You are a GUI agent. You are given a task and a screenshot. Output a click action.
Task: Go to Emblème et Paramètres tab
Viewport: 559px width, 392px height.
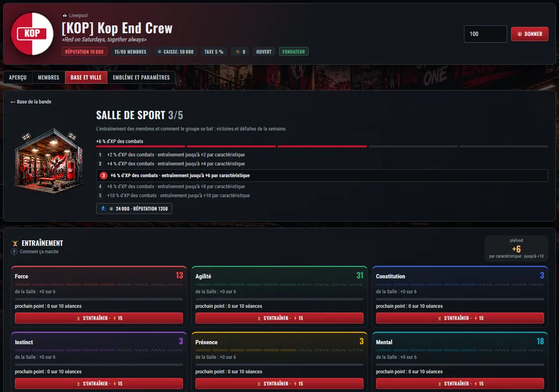click(x=141, y=77)
